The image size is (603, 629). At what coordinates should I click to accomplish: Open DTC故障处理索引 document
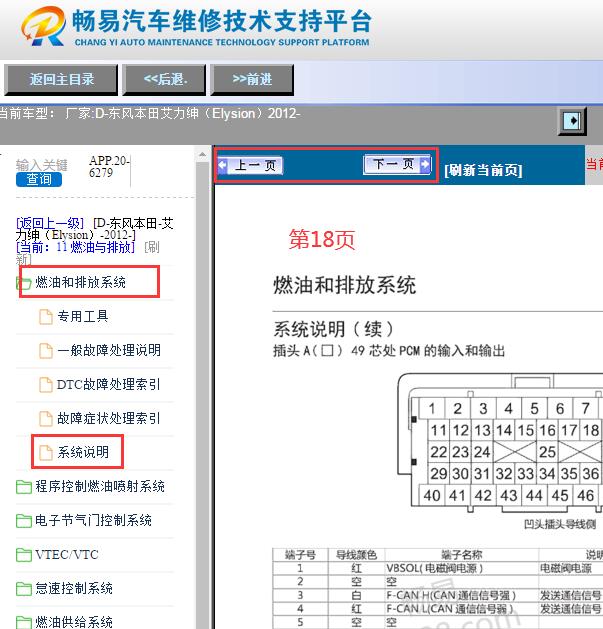tap(108, 384)
